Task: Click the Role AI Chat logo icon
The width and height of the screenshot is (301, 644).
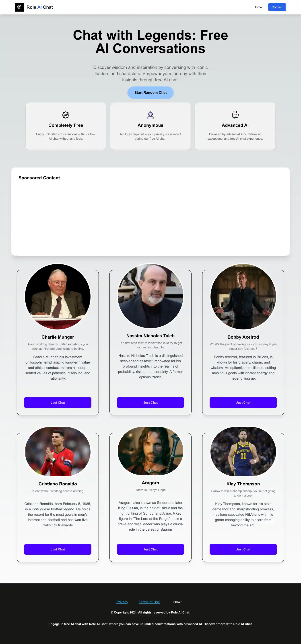Action: click(19, 7)
